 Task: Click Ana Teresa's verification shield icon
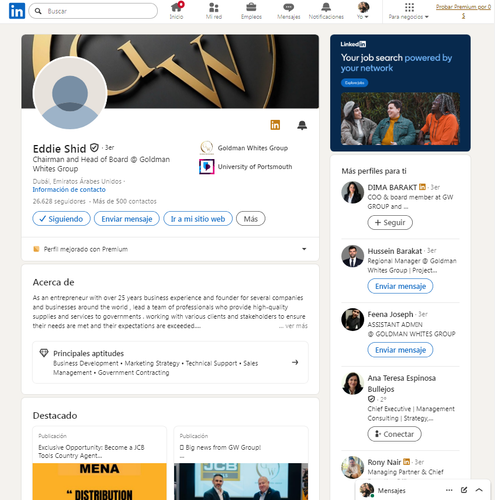coord(371,399)
